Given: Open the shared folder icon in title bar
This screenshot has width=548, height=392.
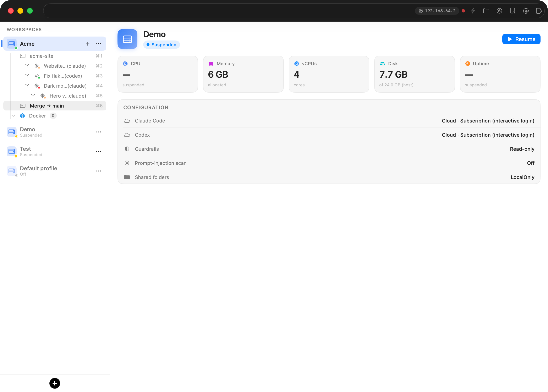Looking at the screenshot, I should tap(486, 11).
